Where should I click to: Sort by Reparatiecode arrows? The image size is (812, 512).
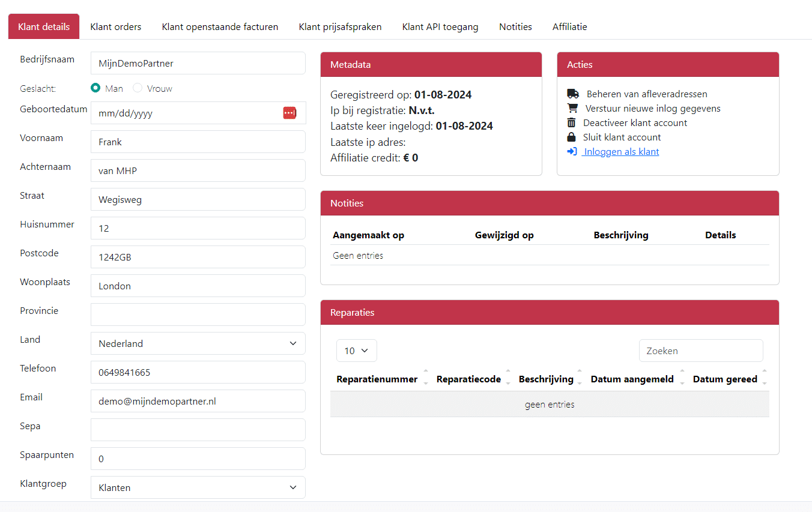tap(508, 376)
